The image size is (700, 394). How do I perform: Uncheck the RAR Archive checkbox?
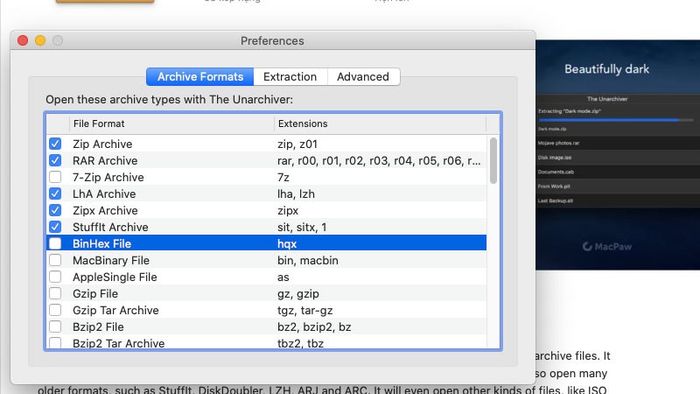[x=55, y=160]
